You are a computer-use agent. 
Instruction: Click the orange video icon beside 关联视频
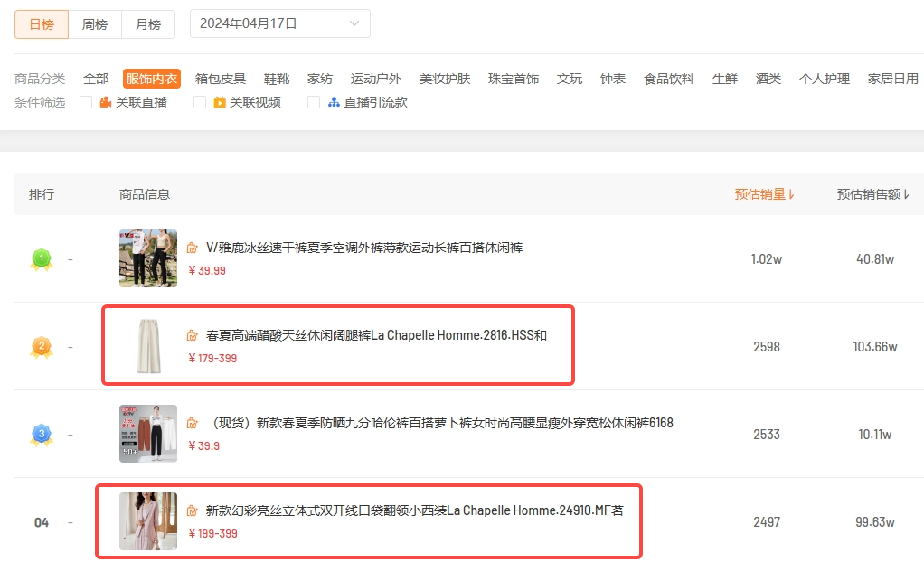point(220,102)
